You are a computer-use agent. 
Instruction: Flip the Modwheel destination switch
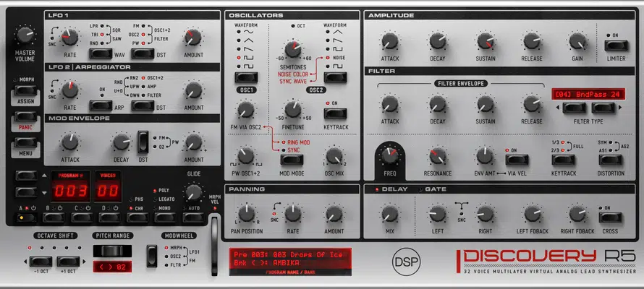tap(152, 256)
